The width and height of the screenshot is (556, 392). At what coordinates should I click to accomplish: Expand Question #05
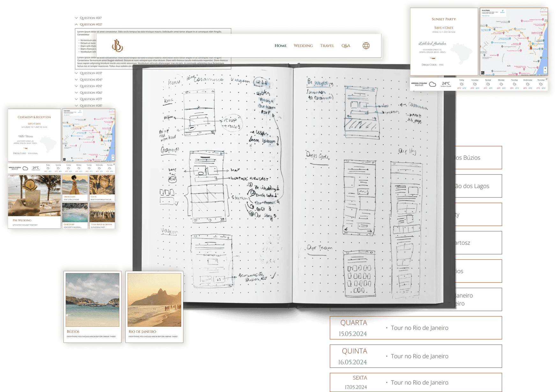tap(88, 86)
